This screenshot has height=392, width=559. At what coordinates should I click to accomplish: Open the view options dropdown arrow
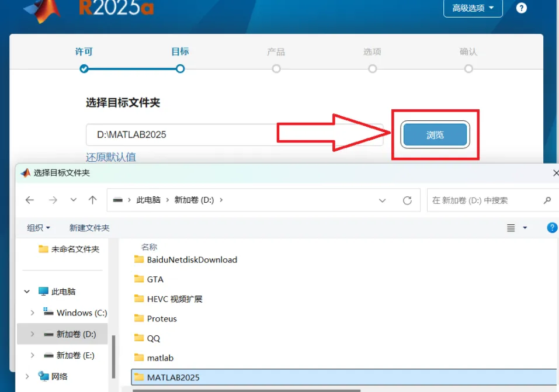(x=525, y=228)
